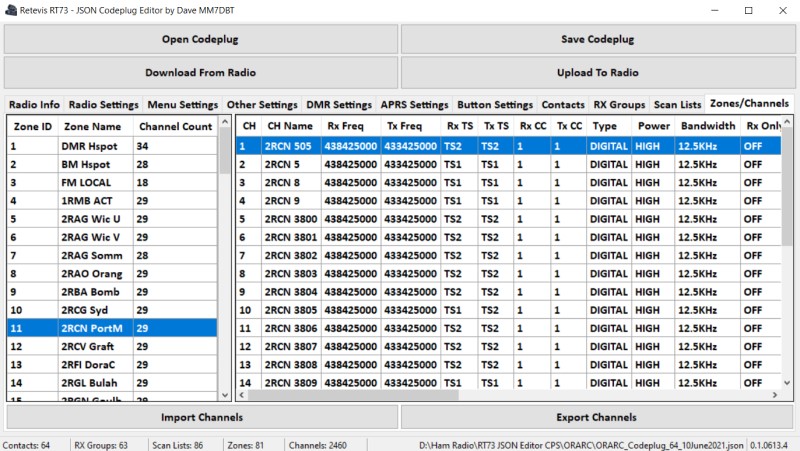Select the 2RBA Bomb zone
Image resolution: width=800 pixels, height=451 pixels.
[x=112, y=292]
